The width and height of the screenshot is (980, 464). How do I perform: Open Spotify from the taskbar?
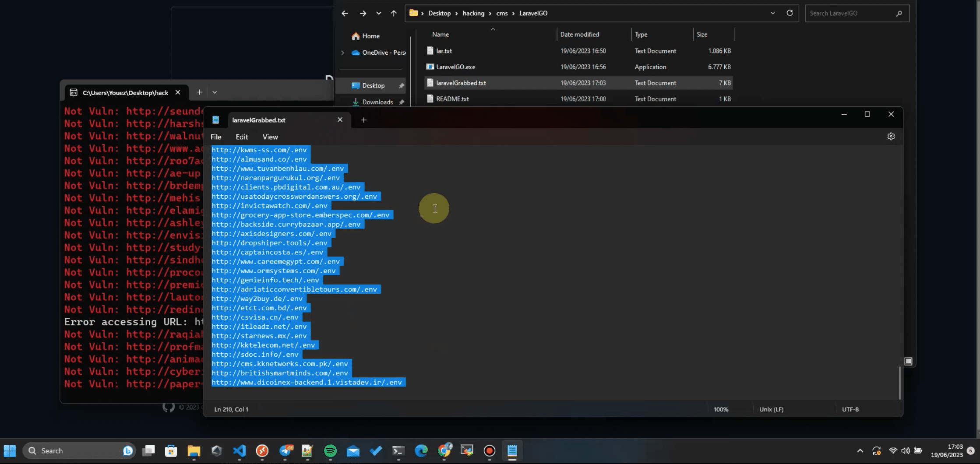click(330, 450)
